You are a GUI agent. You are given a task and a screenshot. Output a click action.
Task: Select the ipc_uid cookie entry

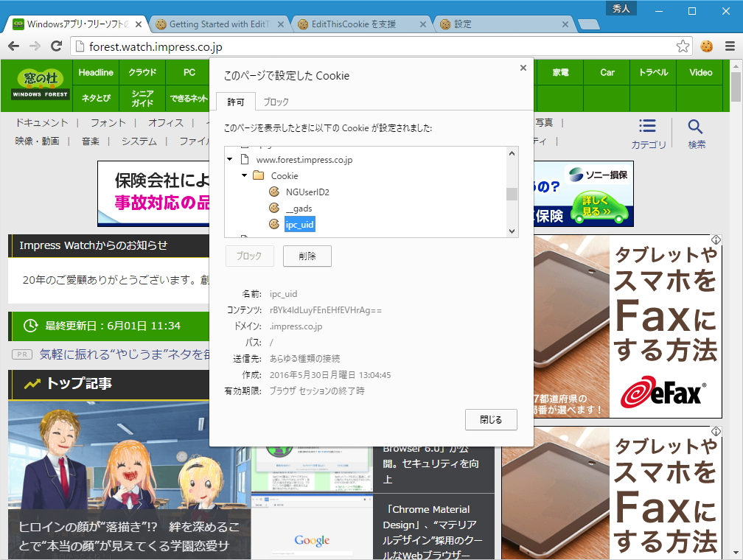pos(299,225)
